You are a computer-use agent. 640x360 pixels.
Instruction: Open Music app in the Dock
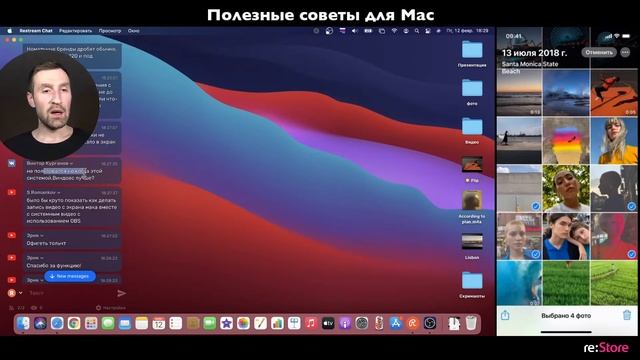coord(311,324)
